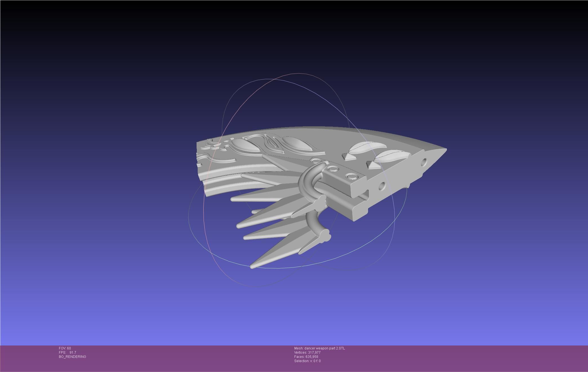Image resolution: width=588 pixels, height=372 pixels.
Task: Click the Vertices: 317,977 count
Action: pos(307,353)
